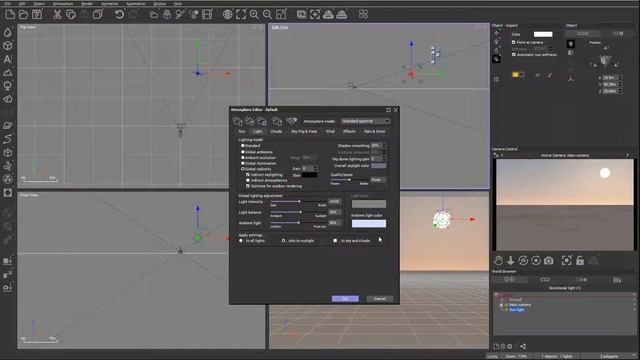This screenshot has width=640, height=360.
Task: Select the Global illumination lighting model
Action: point(242,163)
